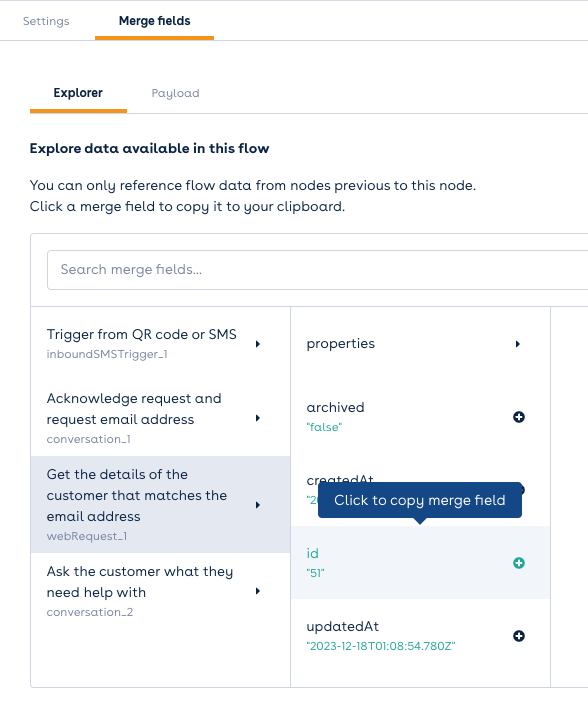The width and height of the screenshot is (588, 715).
Task: Click the plus icon next to archived
Action: 519,417
